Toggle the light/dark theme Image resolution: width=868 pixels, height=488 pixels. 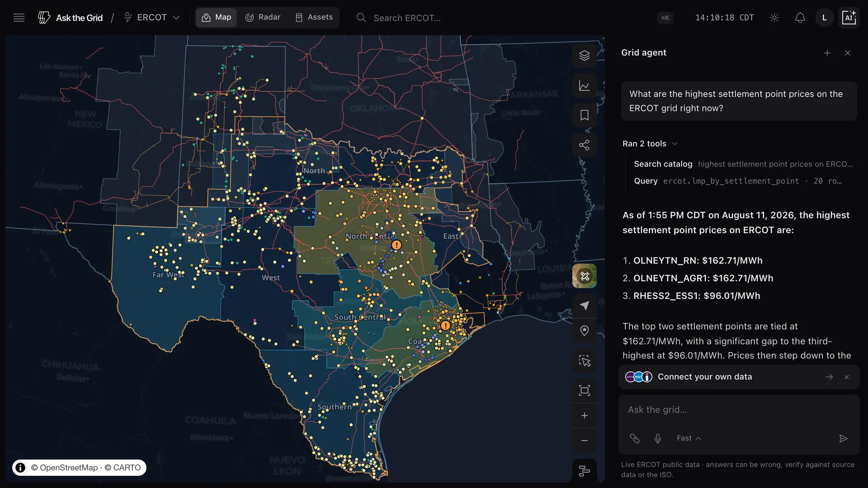pyautogui.click(x=774, y=18)
